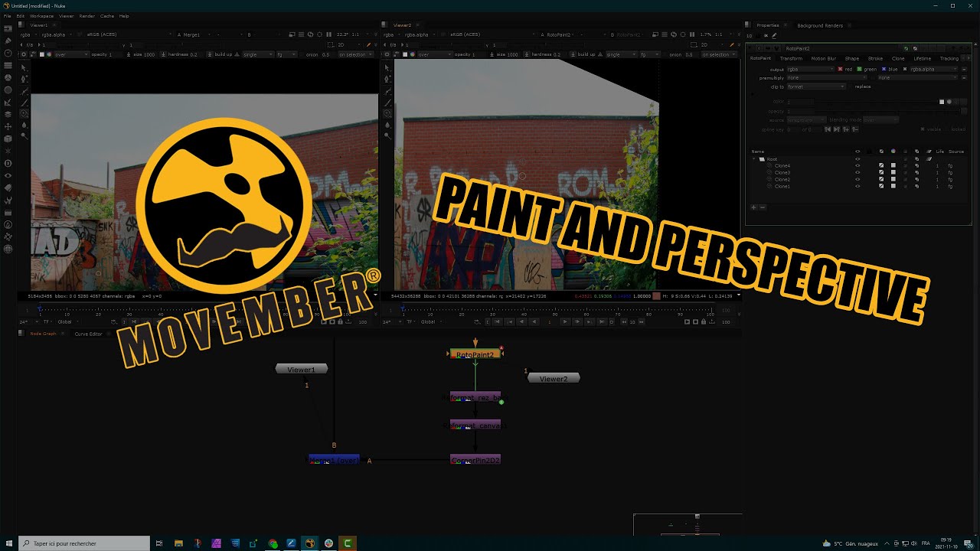Collapse the Root tree item

(x=754, y=159)
